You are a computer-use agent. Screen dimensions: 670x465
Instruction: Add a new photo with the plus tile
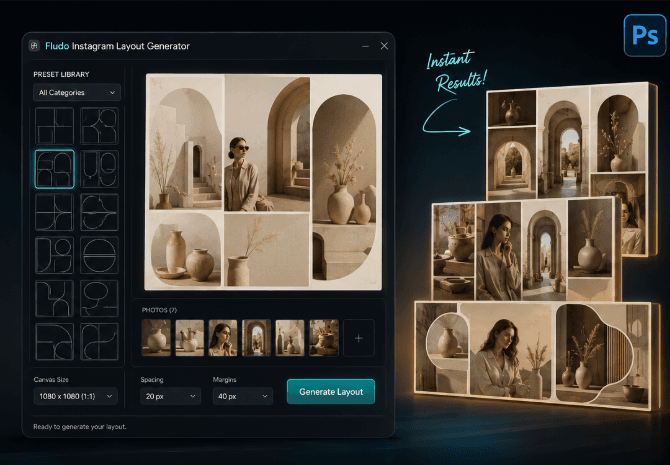(x=359, y=338)
